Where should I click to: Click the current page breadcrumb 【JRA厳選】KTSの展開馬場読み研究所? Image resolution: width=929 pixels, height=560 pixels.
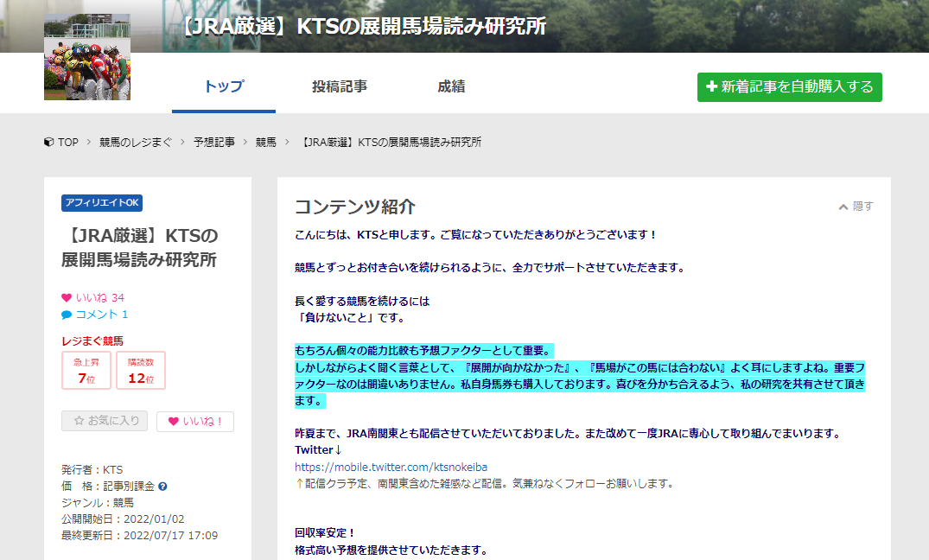coord(390,143)
